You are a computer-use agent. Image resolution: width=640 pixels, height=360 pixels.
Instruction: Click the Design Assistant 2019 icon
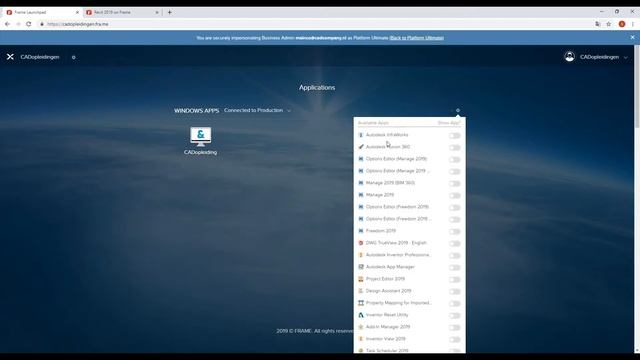[x=361, y=291]
